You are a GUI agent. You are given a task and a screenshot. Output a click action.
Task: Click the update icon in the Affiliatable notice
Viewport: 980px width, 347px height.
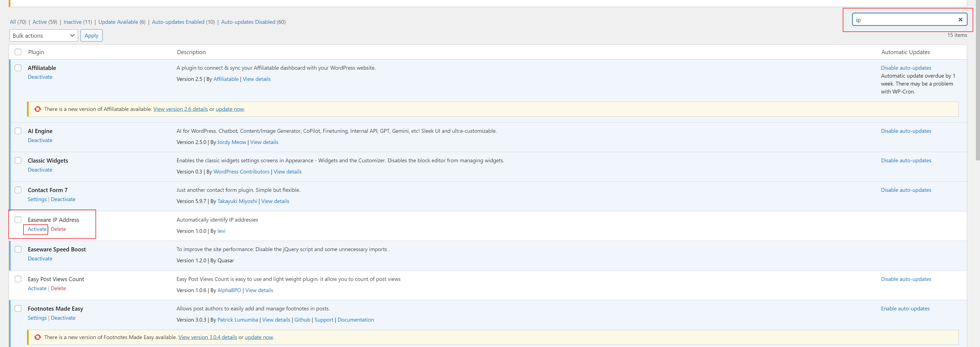[x=38, y=109]
